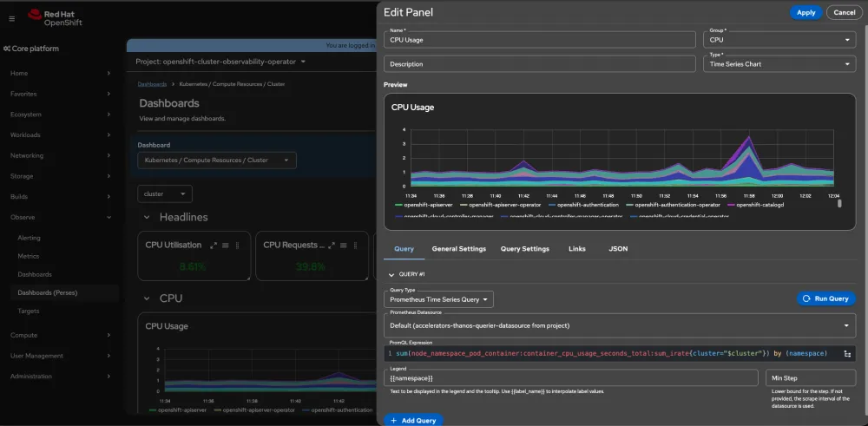The height and width of the screenshot is (426, 868).
Task: Click the Apply button
Action: (x=806, y=13)
